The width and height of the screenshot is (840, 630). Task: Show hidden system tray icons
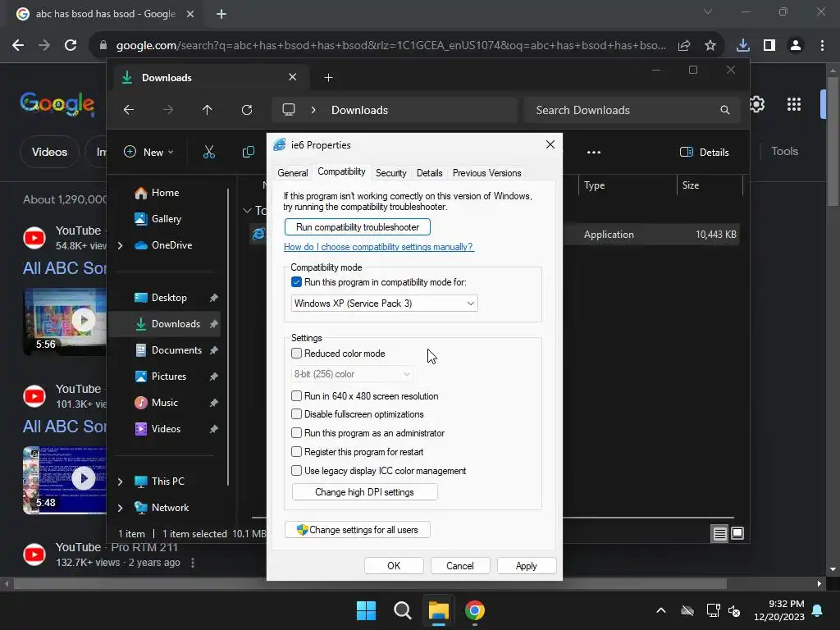[x=661, y=610]
